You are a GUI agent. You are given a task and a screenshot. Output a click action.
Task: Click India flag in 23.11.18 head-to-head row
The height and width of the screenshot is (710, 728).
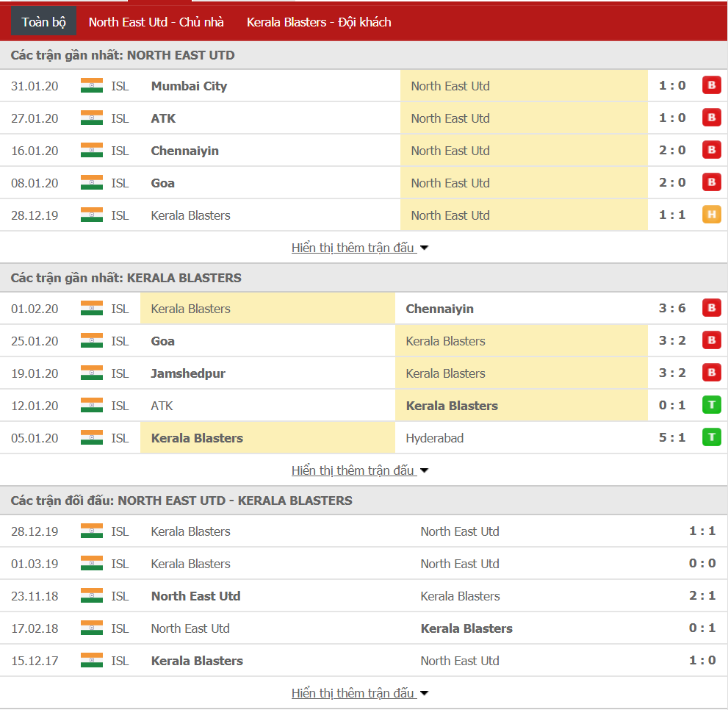(x=92, y=595)
